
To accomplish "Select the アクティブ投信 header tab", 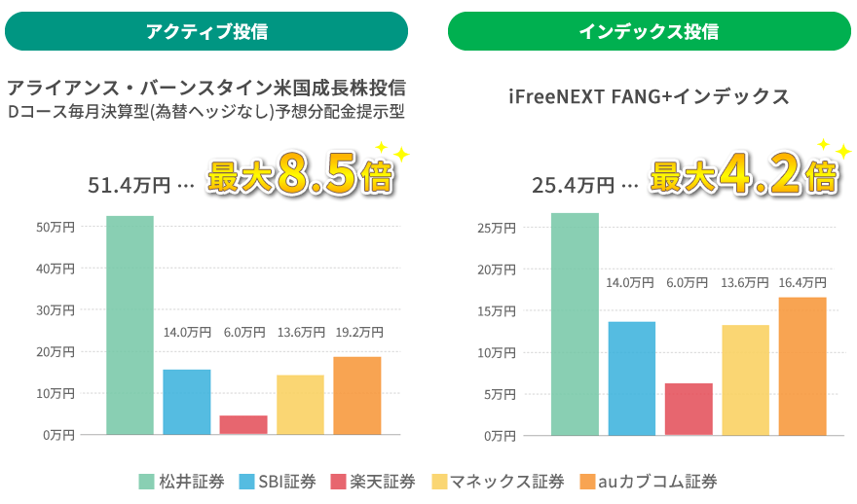I will pos(206,31).
